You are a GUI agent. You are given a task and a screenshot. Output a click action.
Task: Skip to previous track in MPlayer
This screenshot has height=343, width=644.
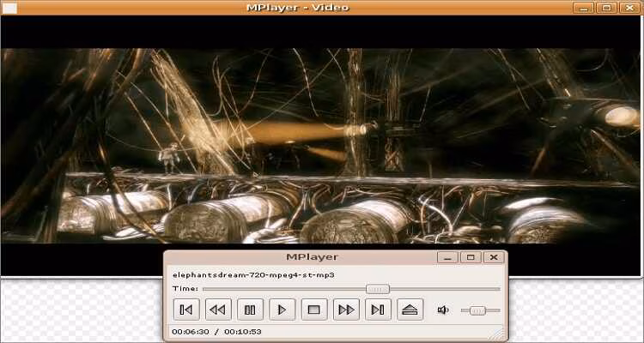186,310
